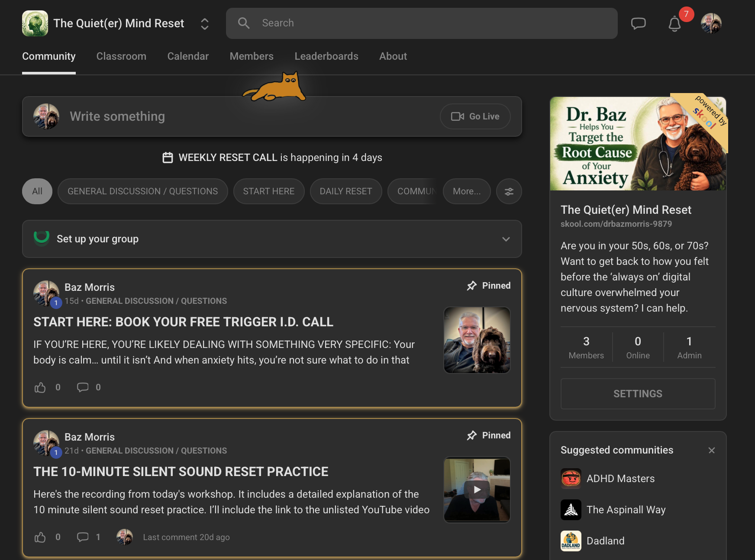Viewport: 755px width, 560px height.
Task: Click The Quiet(er) Mind Reset group logo
Action: pos(35,23)
